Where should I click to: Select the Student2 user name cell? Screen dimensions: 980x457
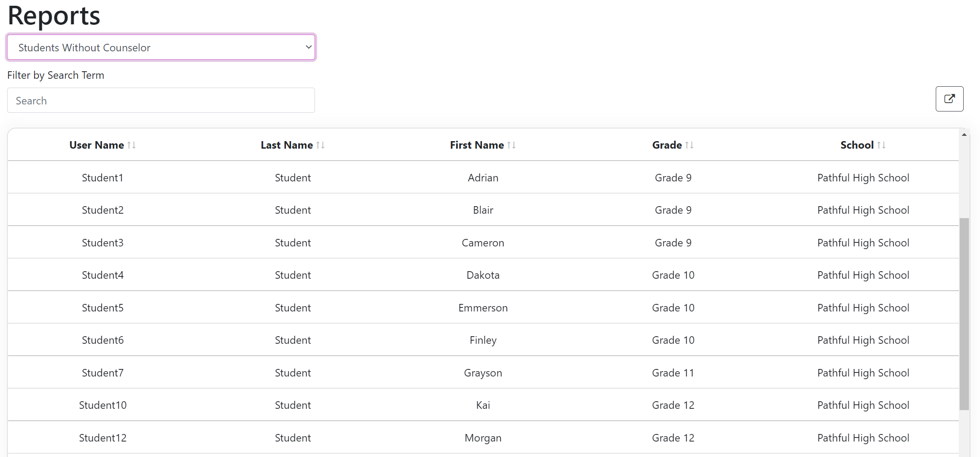103,210
